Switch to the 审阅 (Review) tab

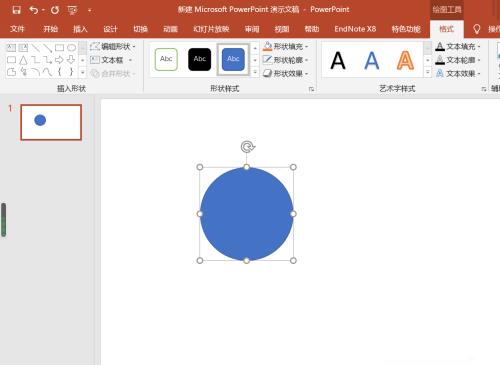(x=252, y=29)
